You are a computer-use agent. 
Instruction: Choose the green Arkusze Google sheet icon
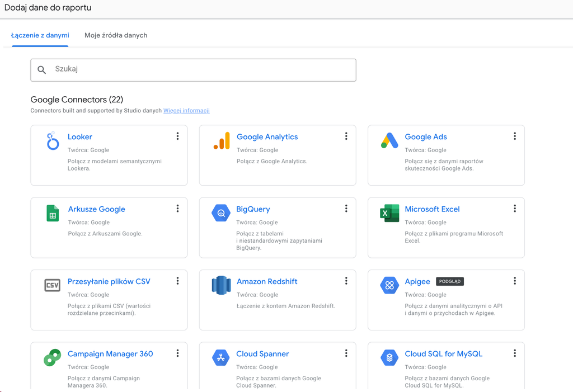[x=53, y=213]
